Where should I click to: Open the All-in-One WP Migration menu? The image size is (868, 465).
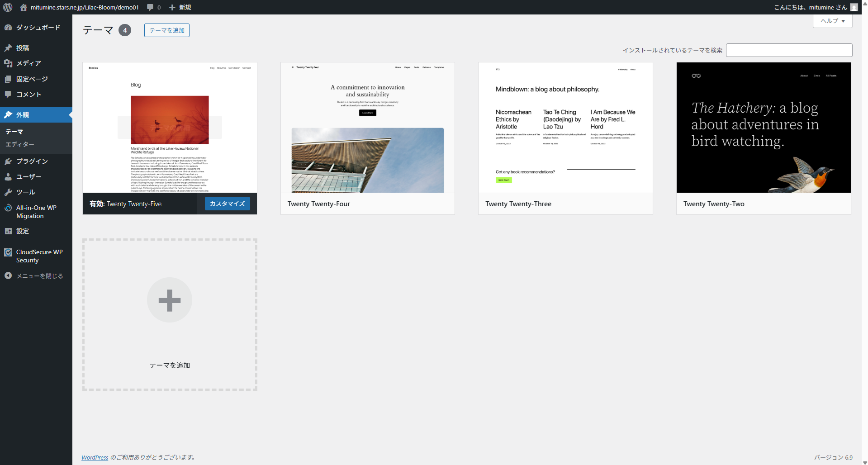[36, 212]
